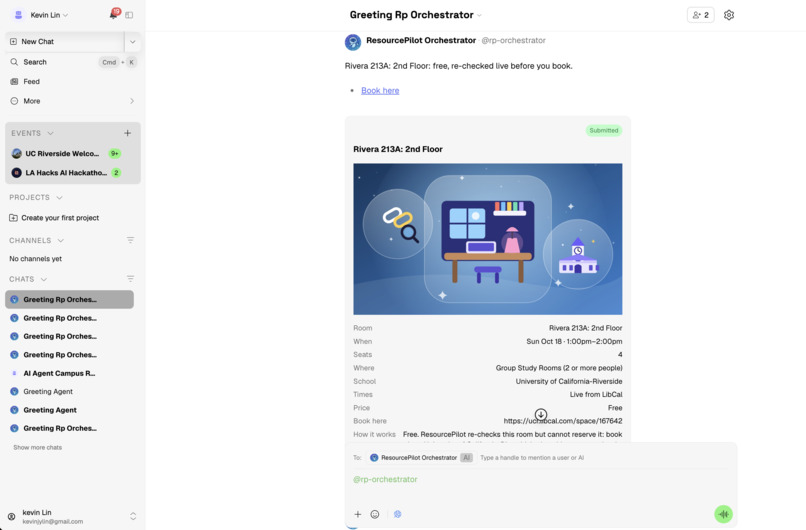The width and height of the screenshot is (806, 530).
Task: Click the AI assistant icon in composer
Action: pos(397,514)
